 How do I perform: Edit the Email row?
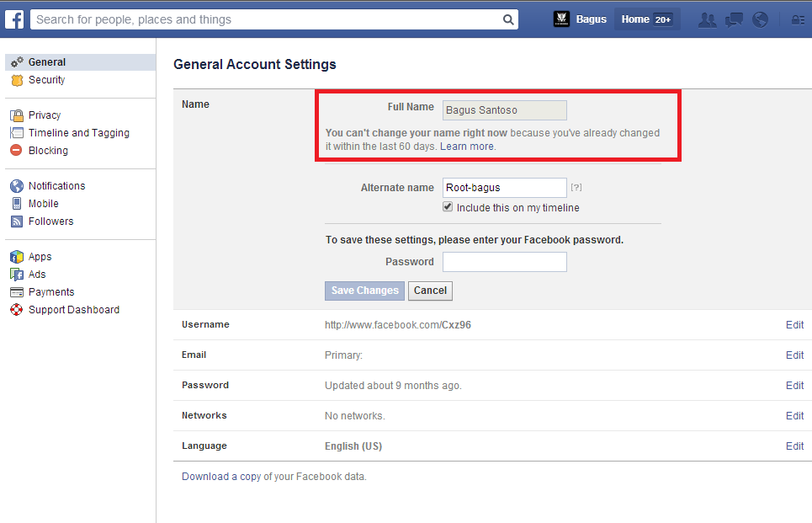pos(794,355)
